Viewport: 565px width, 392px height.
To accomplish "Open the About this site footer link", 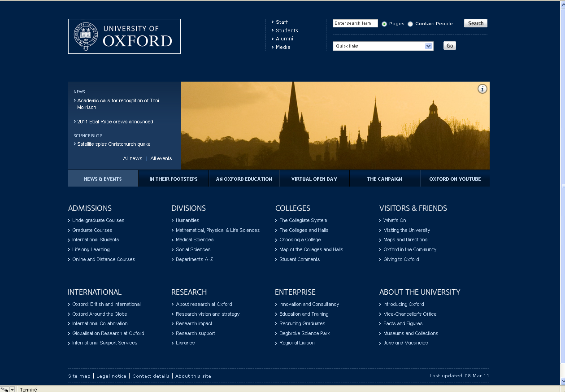I will 193,376.
